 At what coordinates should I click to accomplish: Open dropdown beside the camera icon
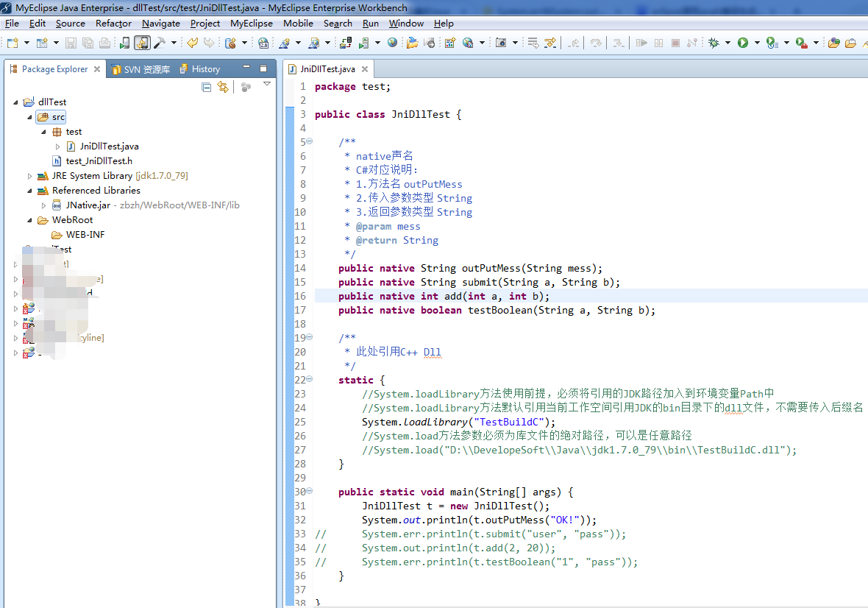pyautogui.click(x=515, y=43)
